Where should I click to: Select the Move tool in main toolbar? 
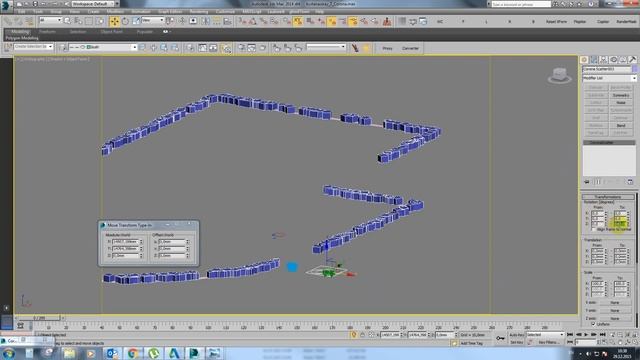tap(114, 21)
